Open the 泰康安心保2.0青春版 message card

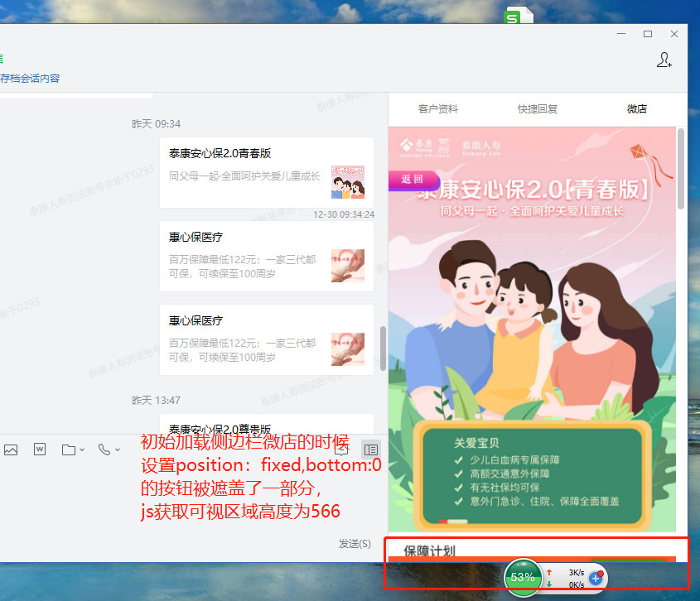point(267,172)
